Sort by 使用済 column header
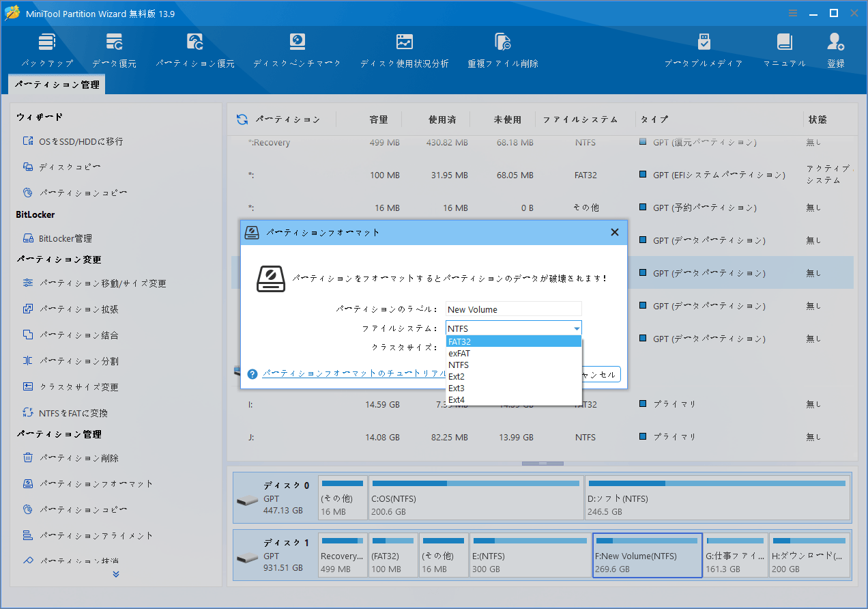Image resolution: width=868 pixels, height=609 pixels. (442, 119)
